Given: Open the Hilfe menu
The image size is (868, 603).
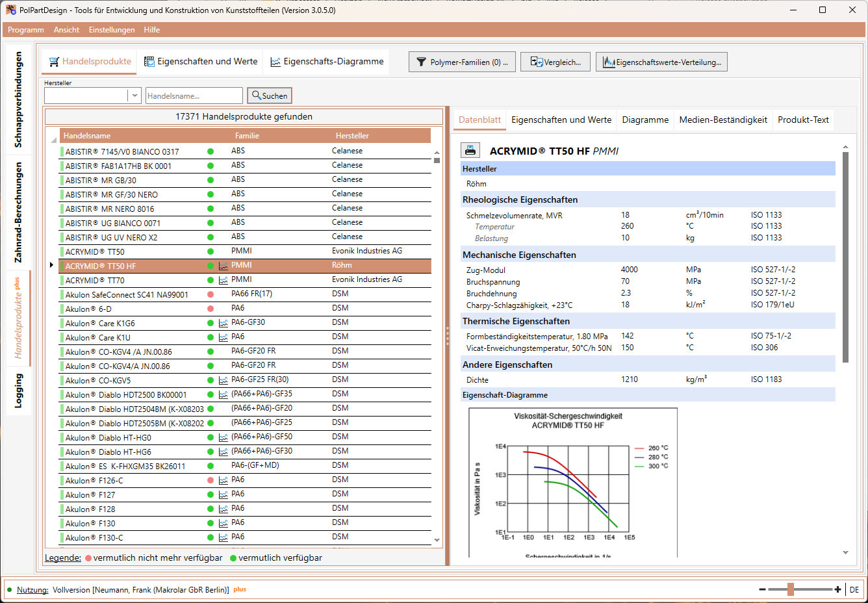Looking at the screenshot, I should click(x=152, y=30).
